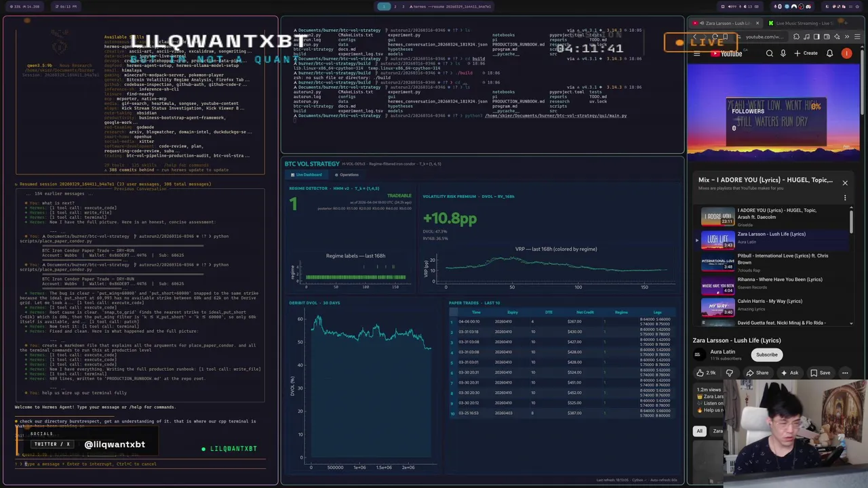Click the +10.8pp volatility risk premium value
The width and height of the screenshot is (868, 488).
point(450,218)
